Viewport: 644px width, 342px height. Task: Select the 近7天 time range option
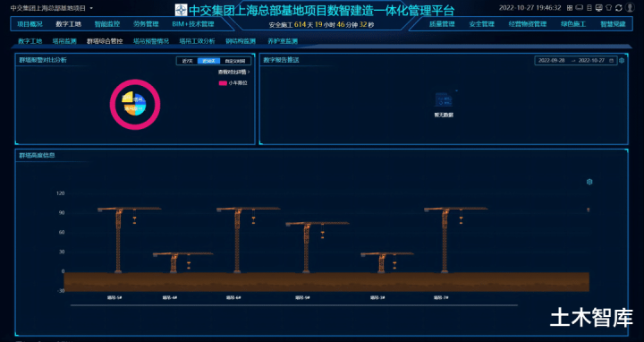(187, 61)
